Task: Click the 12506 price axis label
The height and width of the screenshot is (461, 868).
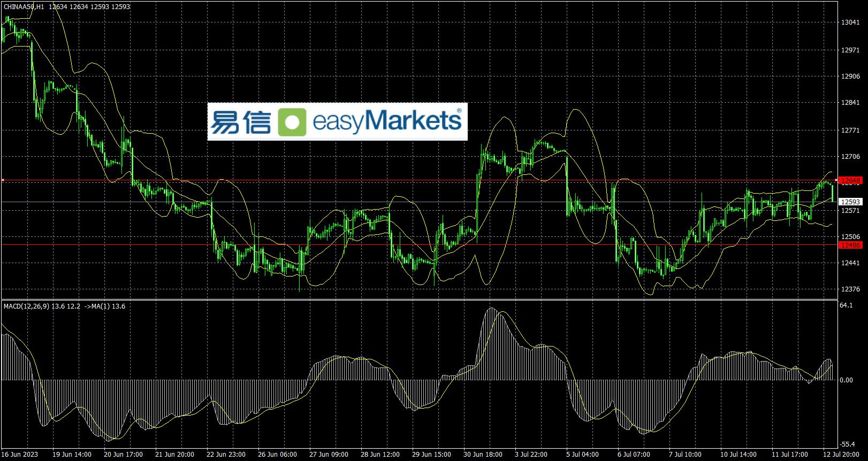Action: pos(850,237)
